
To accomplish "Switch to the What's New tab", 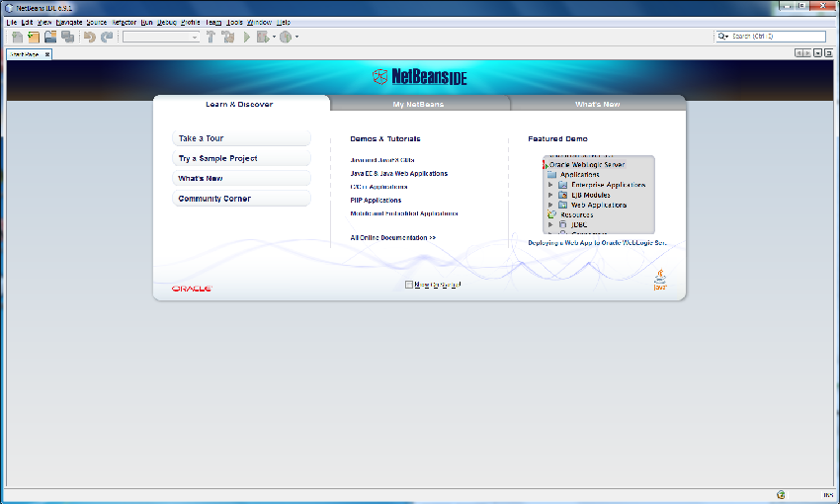I will 597,104.
